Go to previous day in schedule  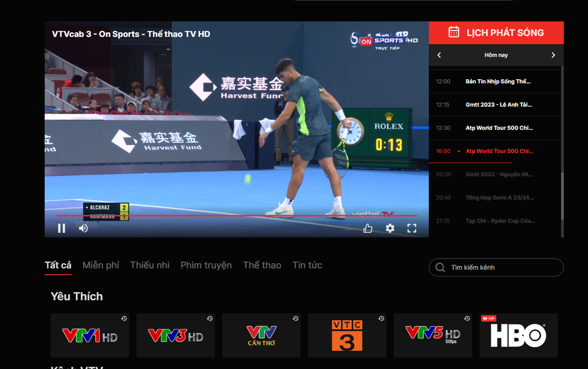point(439,55)
